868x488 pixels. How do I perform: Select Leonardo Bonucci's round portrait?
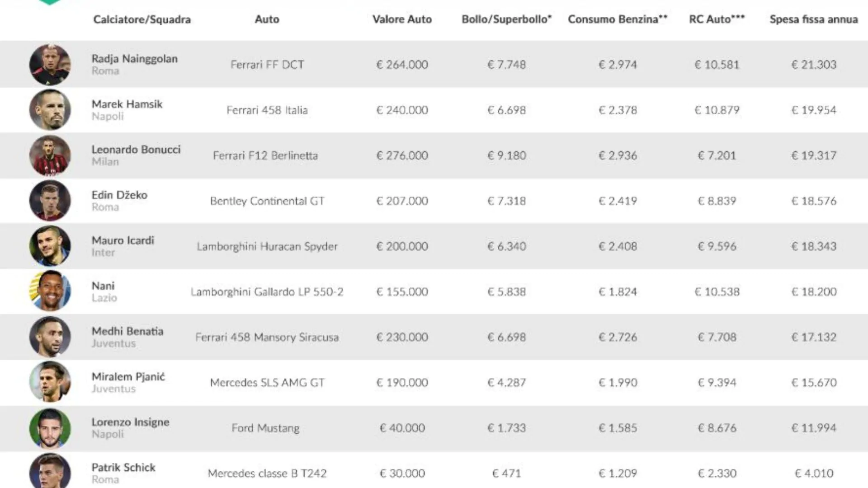tap(50, 155)
